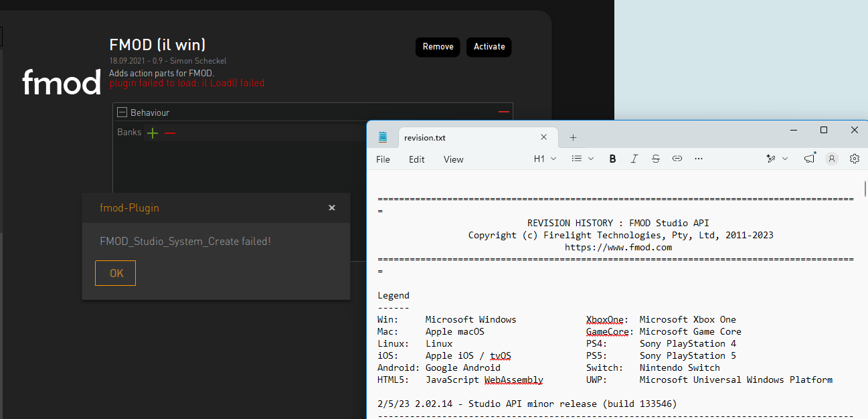
Task: Apply italic formatting in Notepad
Action: point(634,159)
